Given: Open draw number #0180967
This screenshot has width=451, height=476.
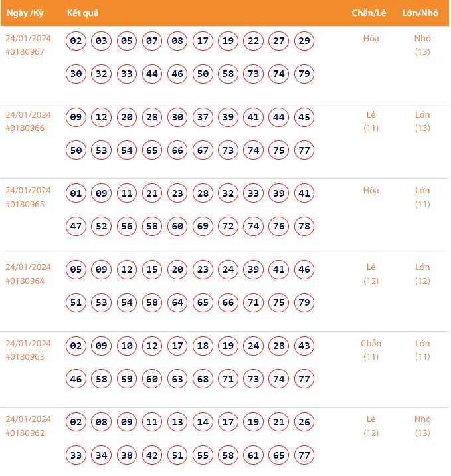Looking at the screenshot, I should (25, 51).
